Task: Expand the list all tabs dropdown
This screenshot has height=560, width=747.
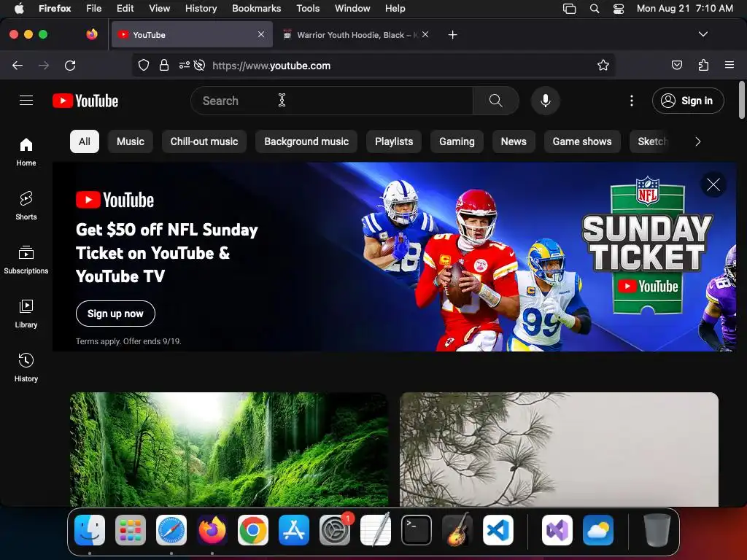Action: pos(703,34)
